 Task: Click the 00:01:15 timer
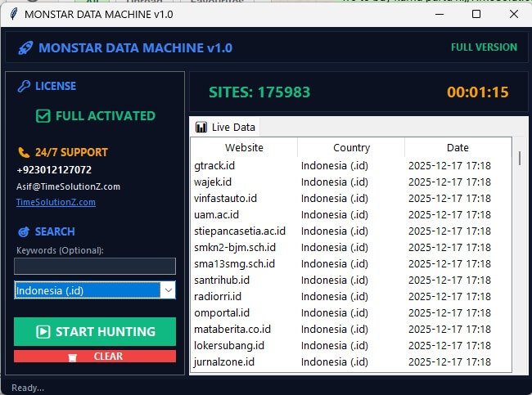(x=478, y=92)
